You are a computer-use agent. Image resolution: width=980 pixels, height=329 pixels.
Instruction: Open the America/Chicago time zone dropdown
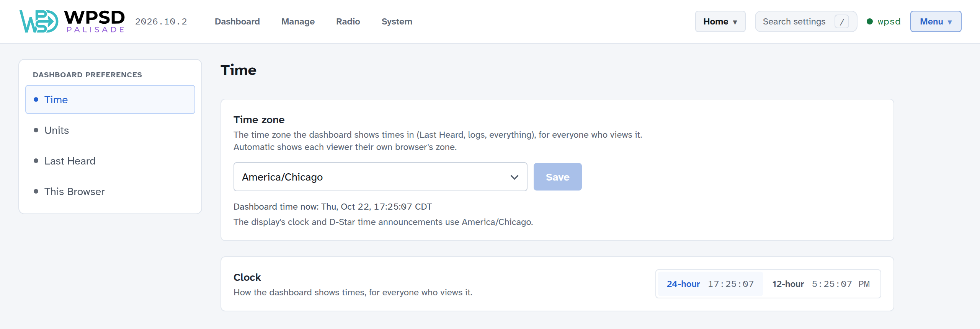380,177
